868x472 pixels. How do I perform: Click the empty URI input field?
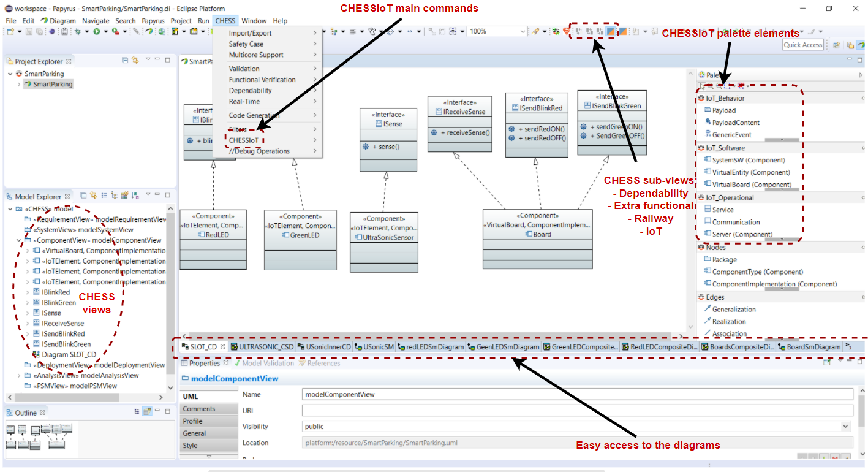pos(577,410)
